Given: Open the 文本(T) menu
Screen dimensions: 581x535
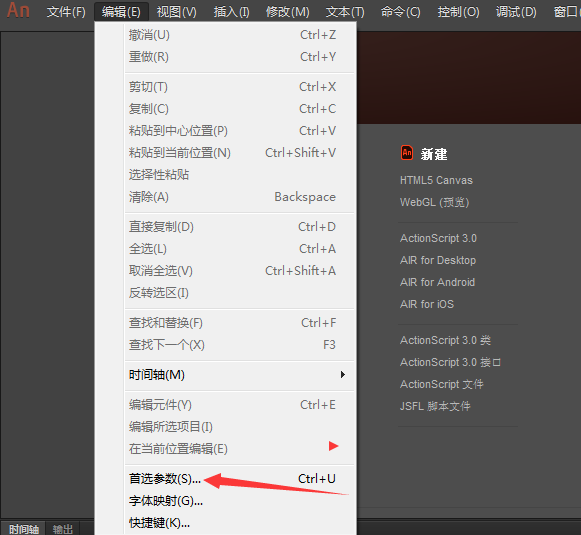Looking at the screenshot, I should [345, 12].
